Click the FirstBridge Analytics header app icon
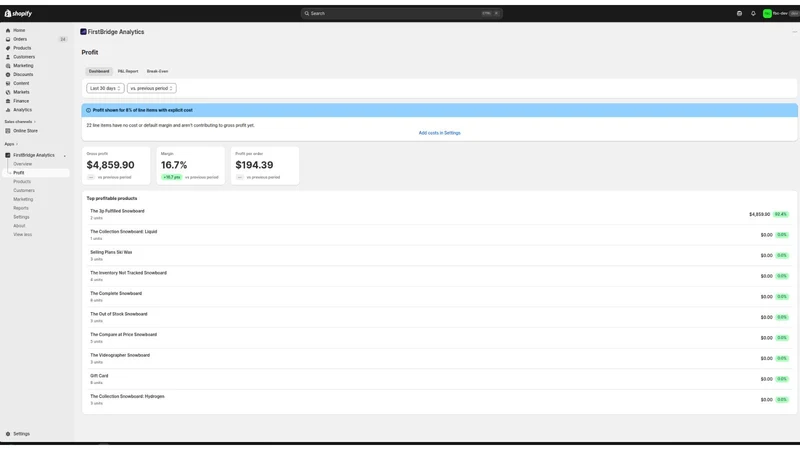 pyautogui.click(x=83, y=32)
